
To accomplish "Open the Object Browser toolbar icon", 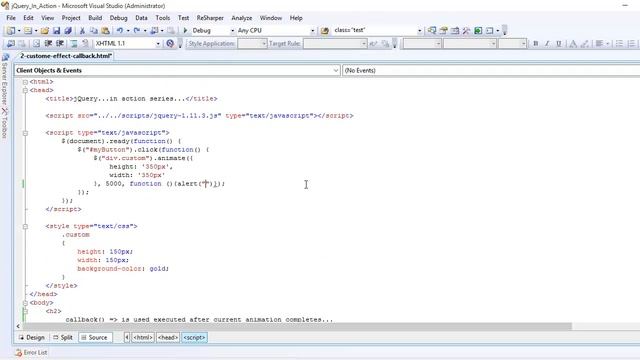I will point(455,31).
